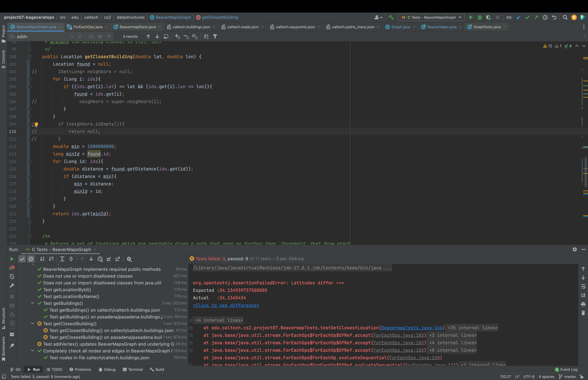Click the green Run button in top toolbar
Viewport: 588px width, 380px height.
point(471,17)
